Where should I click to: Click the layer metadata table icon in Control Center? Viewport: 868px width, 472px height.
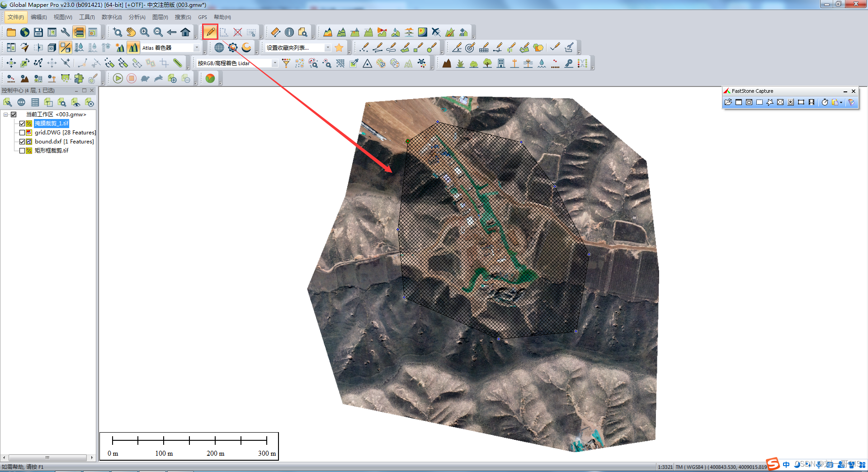point(35,102)
